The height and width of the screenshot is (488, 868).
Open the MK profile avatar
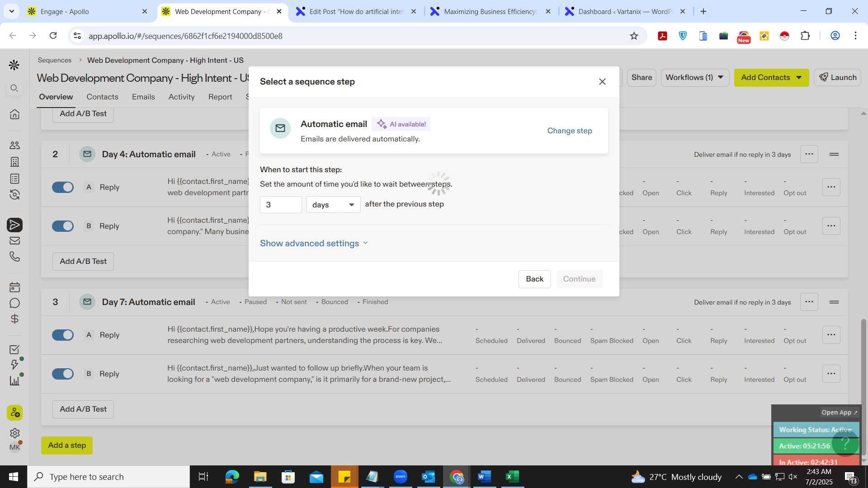coord(14,447)
